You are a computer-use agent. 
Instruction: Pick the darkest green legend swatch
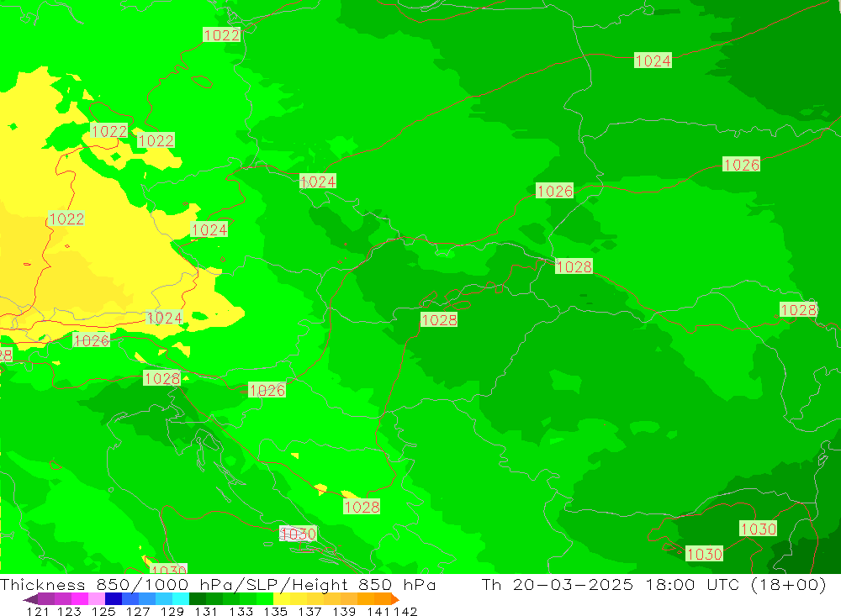(198, 598)
